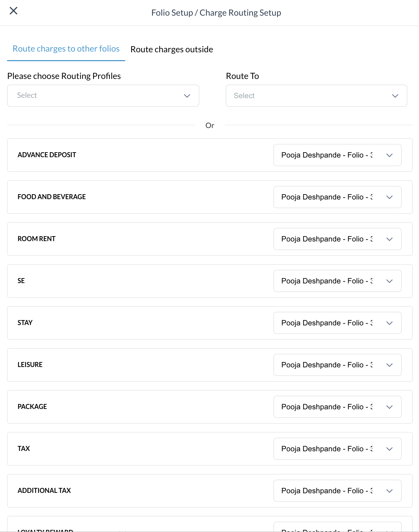Click the ROOM RENT charge label
The height and width of the screenshot is (532, 419).
(37, 239)
